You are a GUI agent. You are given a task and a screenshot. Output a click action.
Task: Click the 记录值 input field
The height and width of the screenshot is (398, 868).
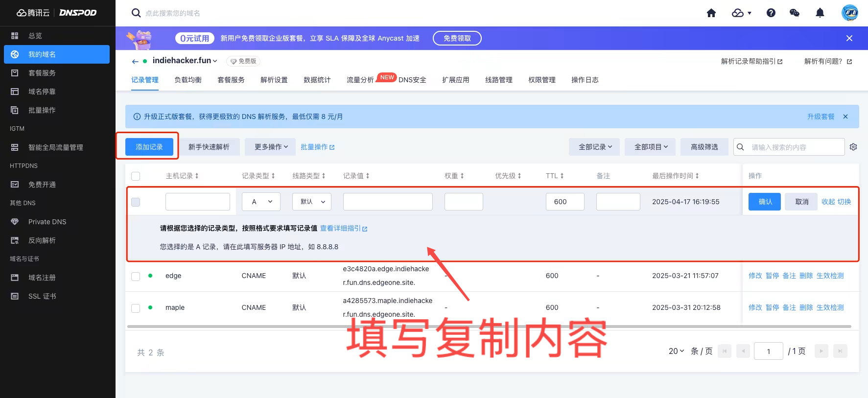(x=388, y=202)
